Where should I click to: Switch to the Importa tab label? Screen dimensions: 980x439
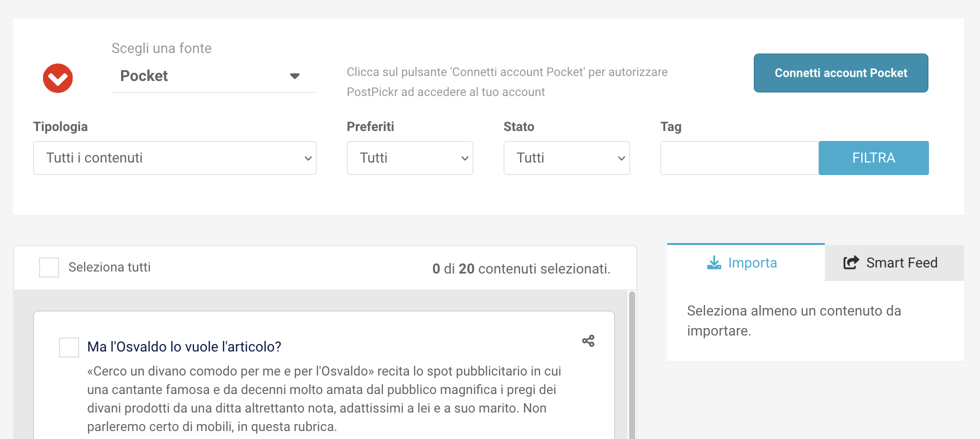pyautogui.click(x=752, y=262)
